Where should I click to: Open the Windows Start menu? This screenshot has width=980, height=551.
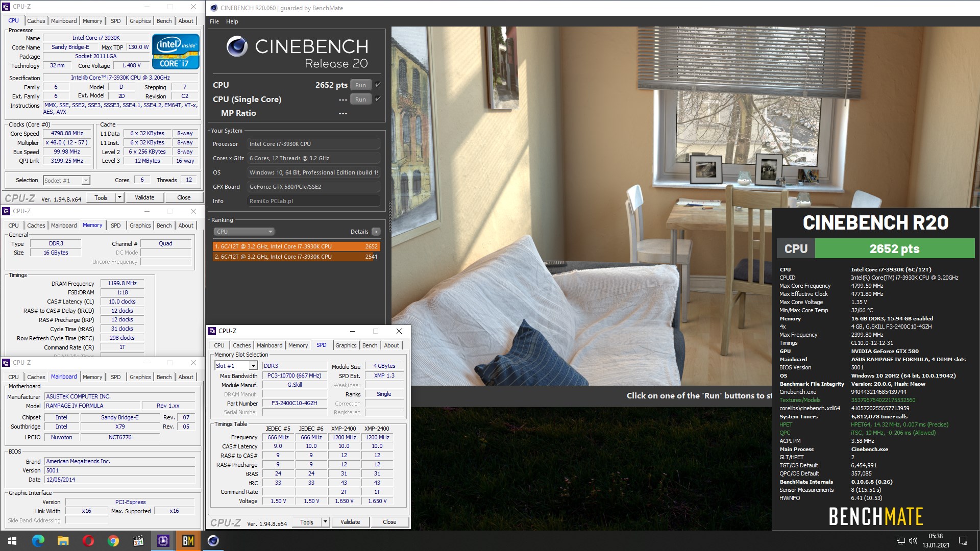12,541
